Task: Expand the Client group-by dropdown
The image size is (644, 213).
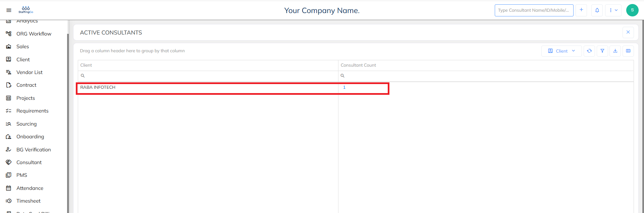Action: click(561, 51)
